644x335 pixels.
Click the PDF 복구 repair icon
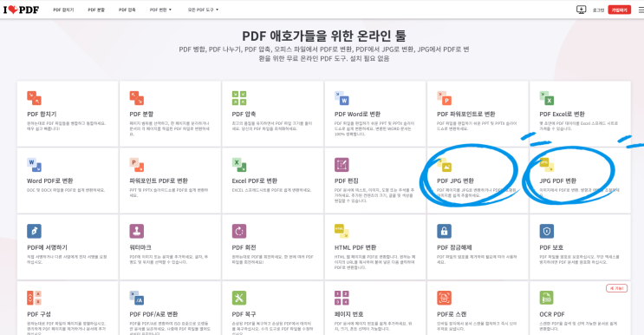[x=239, y=298]
